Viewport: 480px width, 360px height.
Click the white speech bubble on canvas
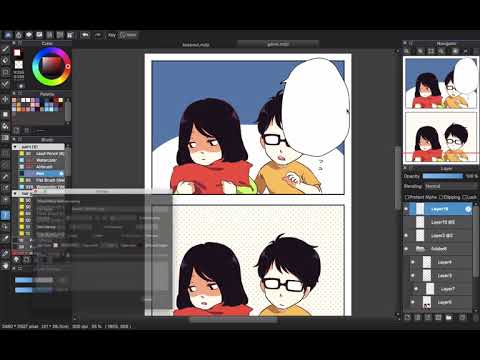(315, 107)
